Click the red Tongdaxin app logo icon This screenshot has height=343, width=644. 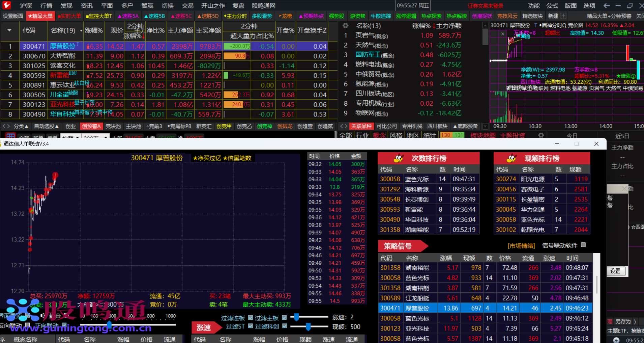click(x=7, y=5)
